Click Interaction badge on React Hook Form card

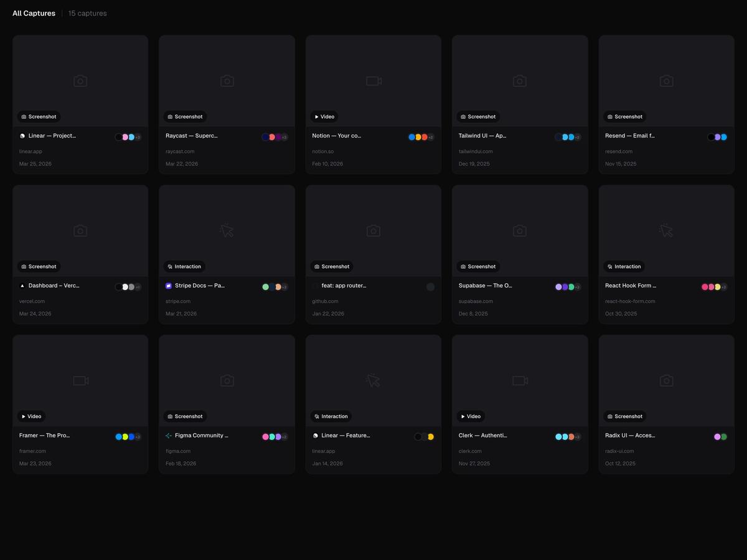[624, 266]
